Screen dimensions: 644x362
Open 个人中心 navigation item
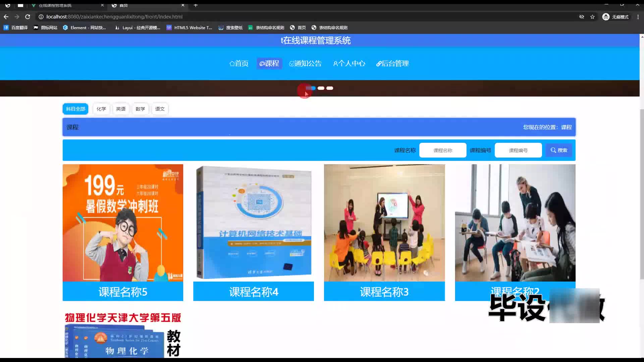coord(349,63)
